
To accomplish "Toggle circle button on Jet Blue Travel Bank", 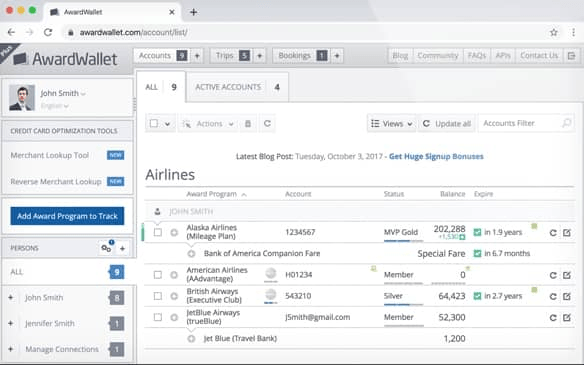I will click(x=191, y=339).
